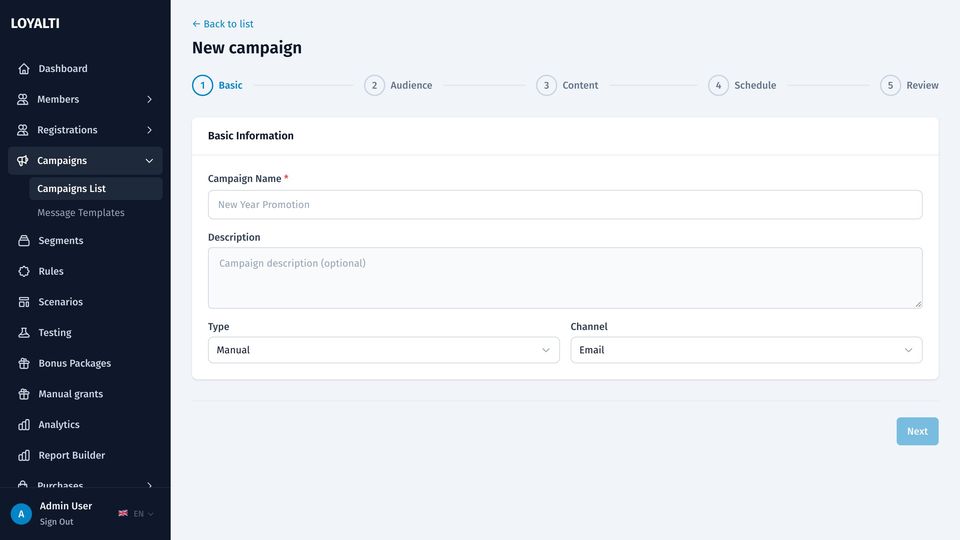Click the Registrations people icon

click(x=23, y=130)
